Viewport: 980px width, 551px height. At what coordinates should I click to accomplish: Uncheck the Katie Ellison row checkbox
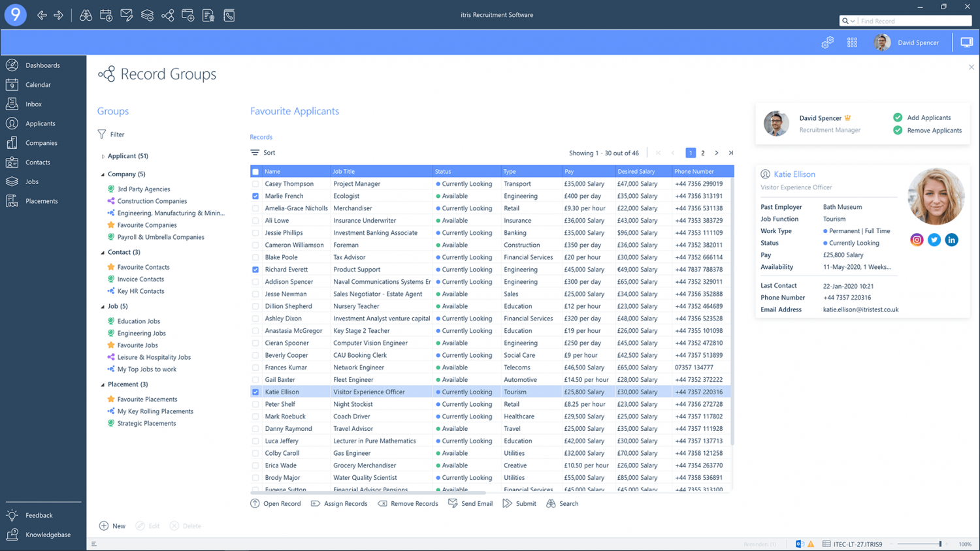(x=255, y=392)
